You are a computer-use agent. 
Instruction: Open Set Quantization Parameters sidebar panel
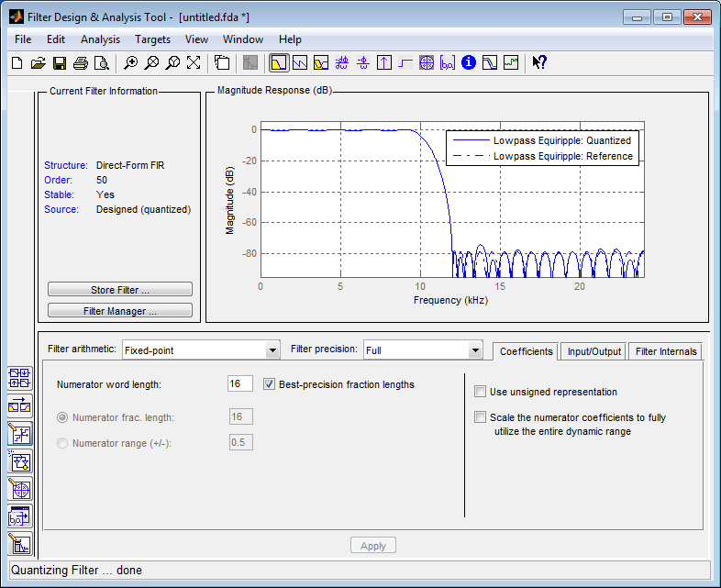20,434
